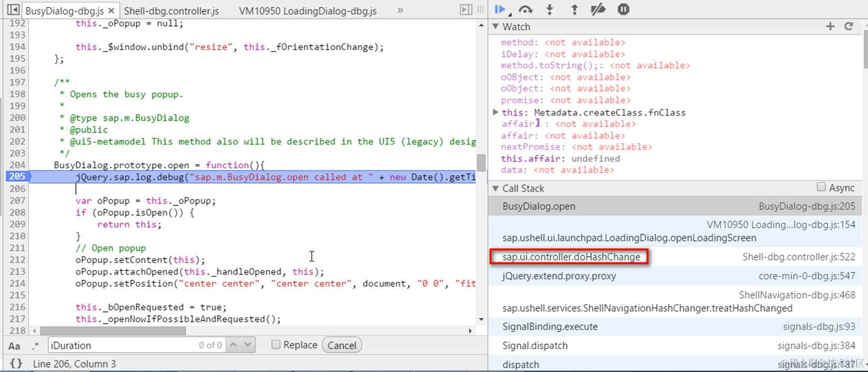Image resolution: width=868 pixels, height=372 pixels.
Task: Click the vertical code scrollbar thumb
Action: (x=481, y=163)
